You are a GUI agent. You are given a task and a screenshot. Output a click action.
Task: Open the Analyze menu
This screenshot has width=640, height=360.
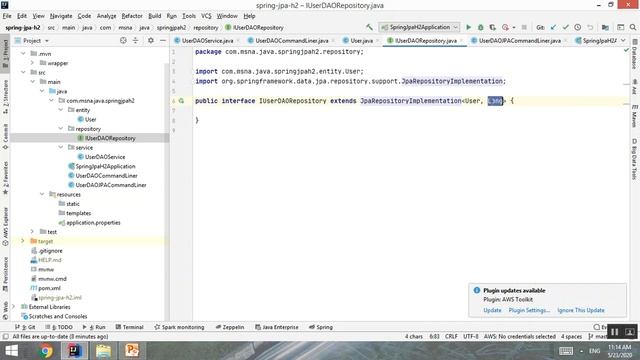[107, 16]
